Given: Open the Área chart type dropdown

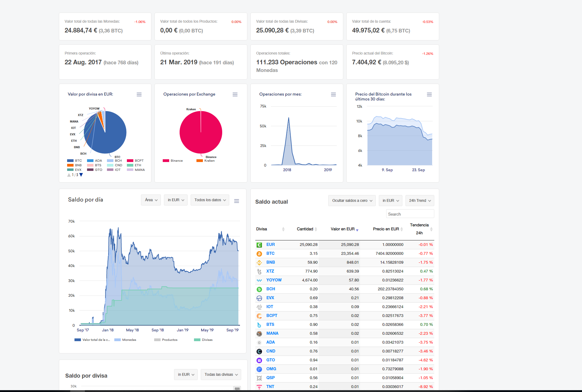Looking at the screenshot, I should pos(151,200).
